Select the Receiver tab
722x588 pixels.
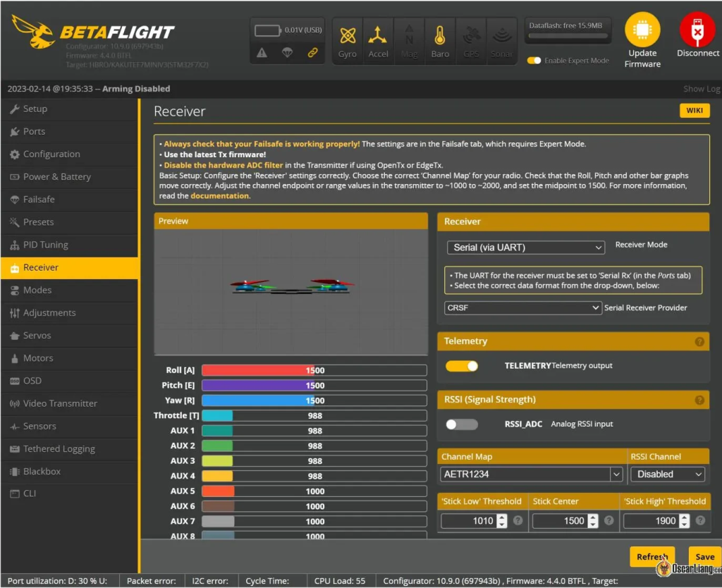pyautogui.click(x=70, y=267)
